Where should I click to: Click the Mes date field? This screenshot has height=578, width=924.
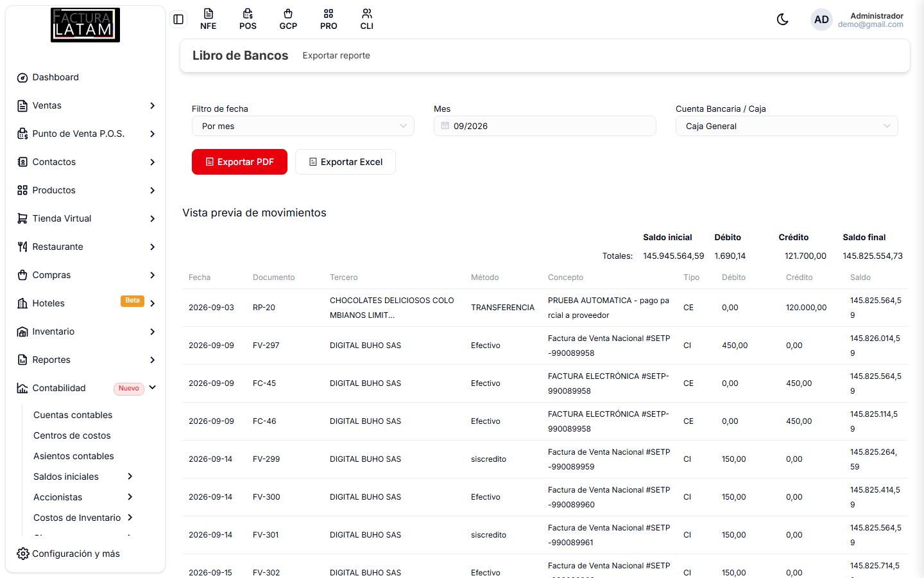coord(545,126)
